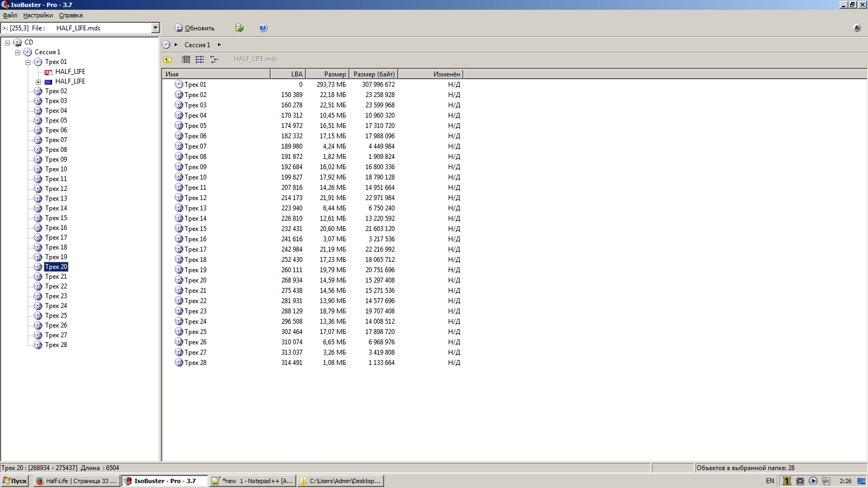The width and height of the screenshot is (868, 488).
Task: Collapse the CD root node
Action: click(x=7, y=43)
